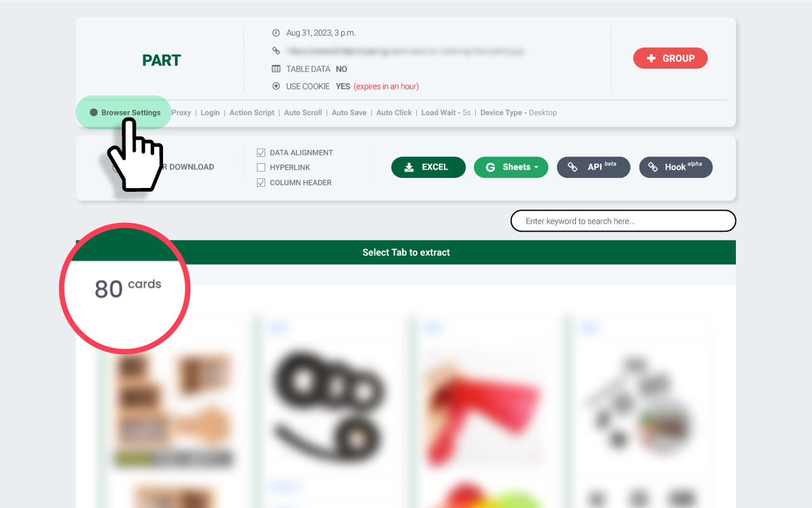Click the link chain icon under date
The width and height of the screenshot is (812, 508).
[x=276, y=51]
